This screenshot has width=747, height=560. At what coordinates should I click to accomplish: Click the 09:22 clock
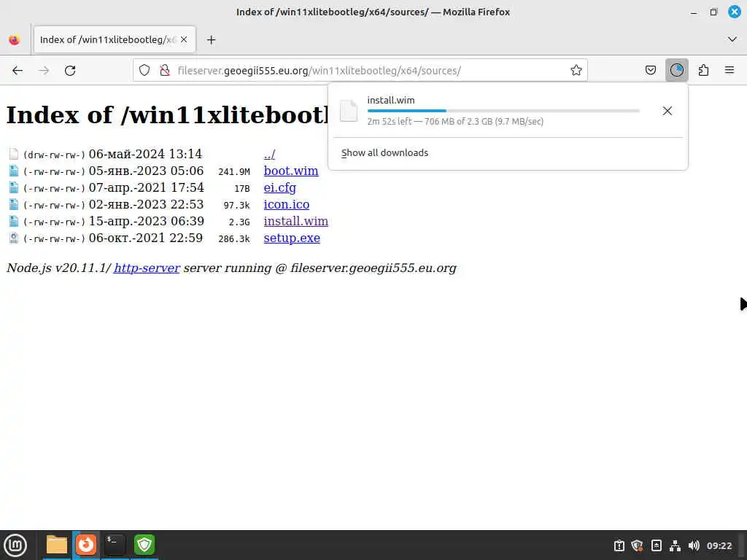(x=719, y=545)
